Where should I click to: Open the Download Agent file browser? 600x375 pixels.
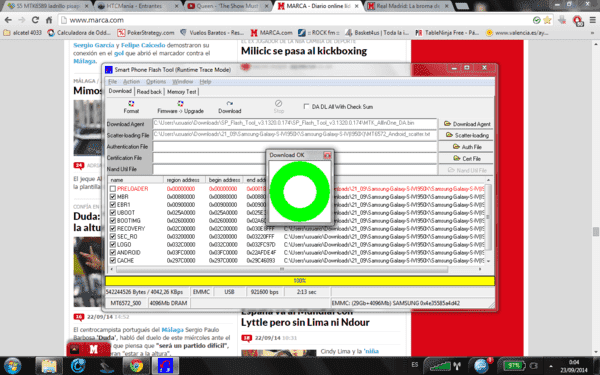click(x=466, y=124)
